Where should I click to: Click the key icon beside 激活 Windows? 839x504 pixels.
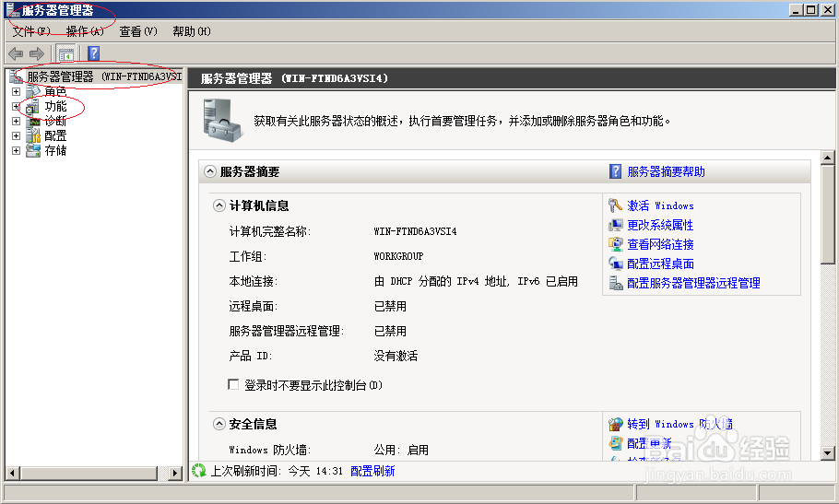[615, 205]
